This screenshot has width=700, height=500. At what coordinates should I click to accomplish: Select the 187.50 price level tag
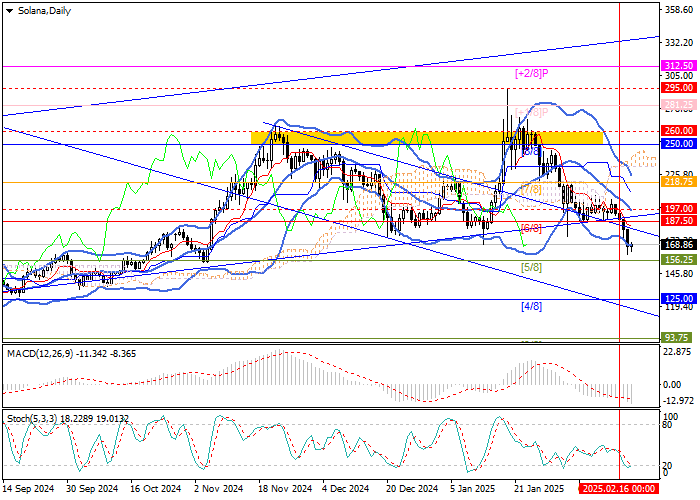point(680,221)
